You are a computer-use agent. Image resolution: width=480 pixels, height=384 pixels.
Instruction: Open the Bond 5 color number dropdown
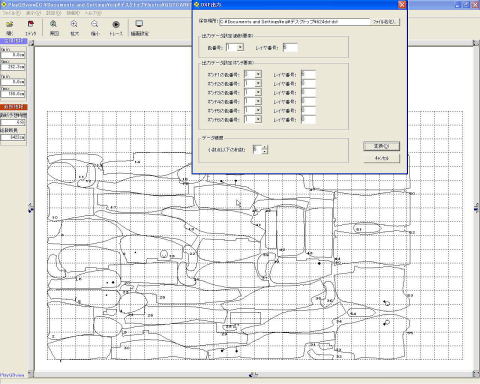tap(258, 110)
